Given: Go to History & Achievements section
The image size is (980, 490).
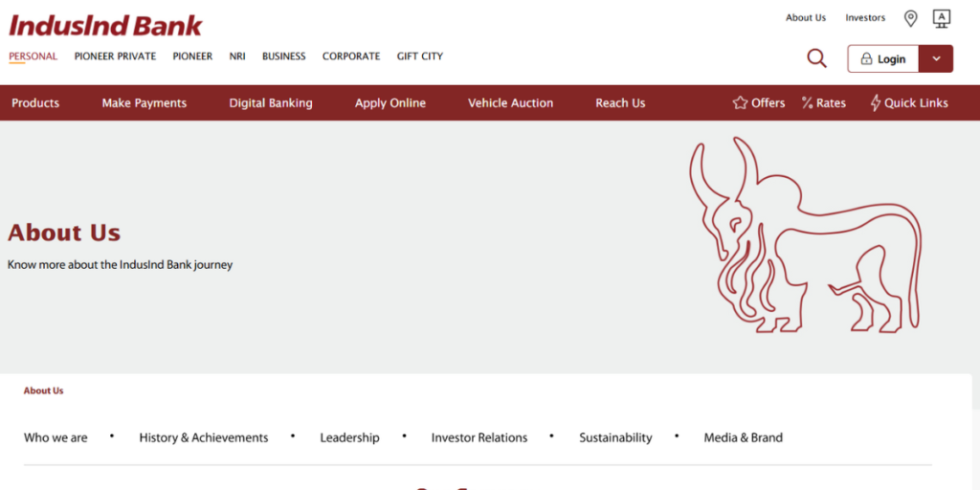Looking at the screenshot, I should [x=204, y=437].
